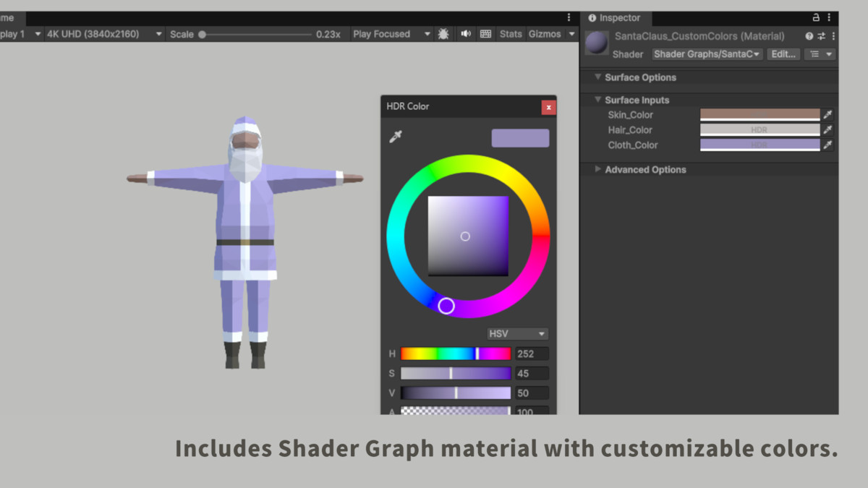The height and width of the screenshot is (488, 868).
Task: Open keyboard input debugger icon
Action: point(485,33)
